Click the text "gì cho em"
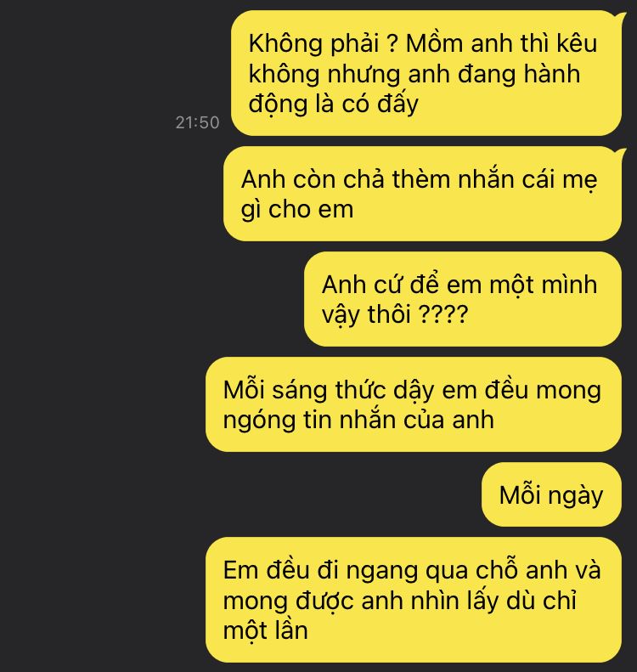637x672 pixels. pyautogui.click(x=297, y=210)
